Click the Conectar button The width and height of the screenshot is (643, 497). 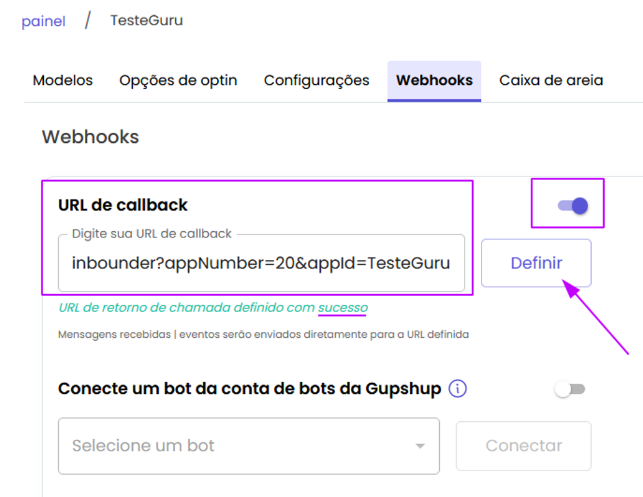524,446
